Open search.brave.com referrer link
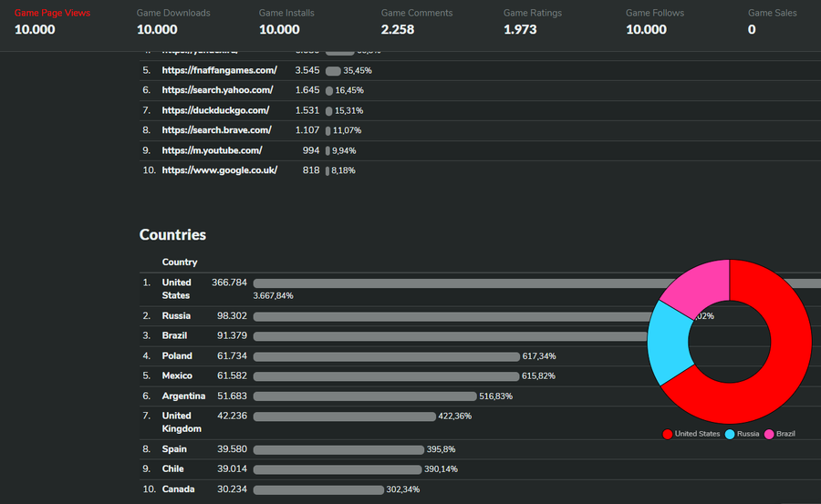The image size is (821, 504). (x=217, y=129)
